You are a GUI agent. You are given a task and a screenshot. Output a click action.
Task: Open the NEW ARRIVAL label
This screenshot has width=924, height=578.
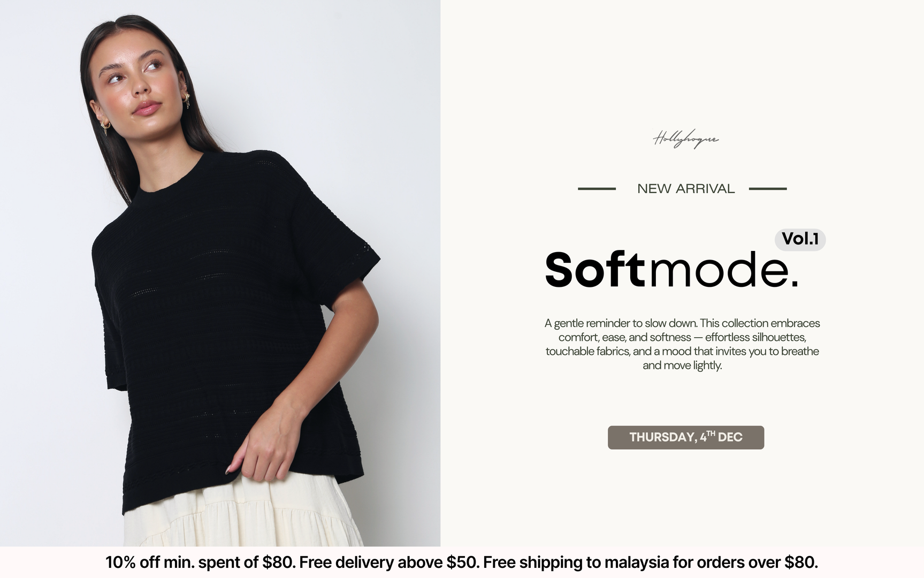pyautogui.click(x=686, y=188)
